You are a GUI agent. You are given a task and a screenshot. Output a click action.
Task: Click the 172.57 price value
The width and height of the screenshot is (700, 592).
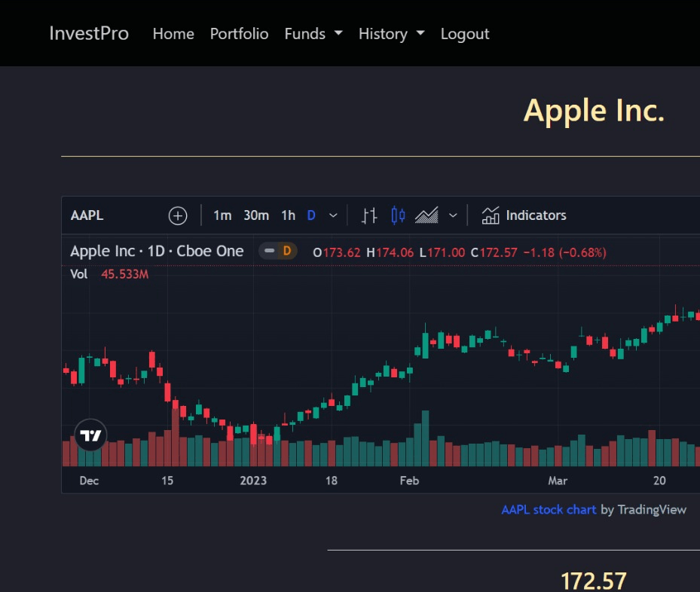(593, 581)
